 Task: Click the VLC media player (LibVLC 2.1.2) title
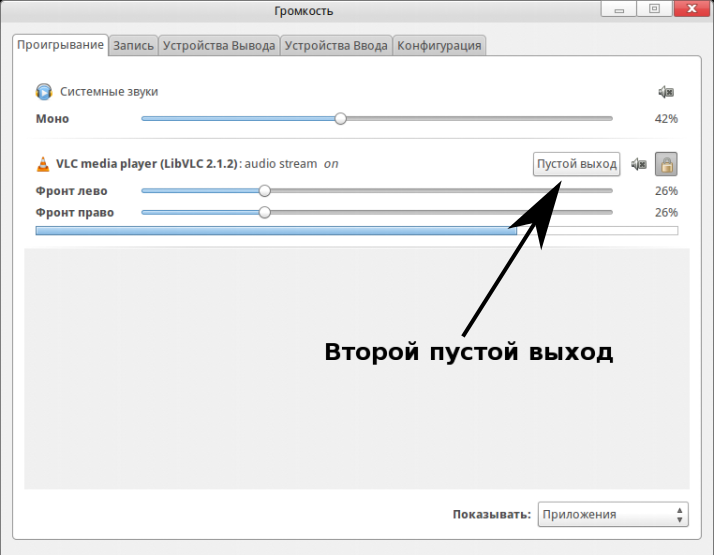(147, 164)
